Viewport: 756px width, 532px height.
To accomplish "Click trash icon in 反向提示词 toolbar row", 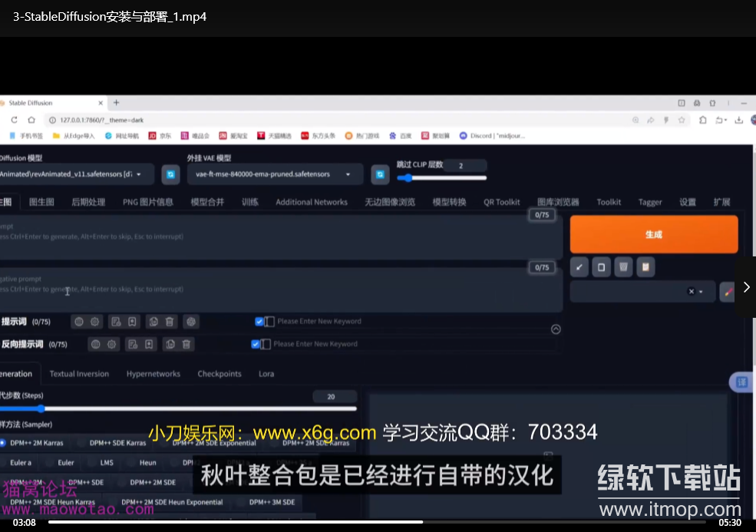I will pyautogui.click(x=186, y=345).
